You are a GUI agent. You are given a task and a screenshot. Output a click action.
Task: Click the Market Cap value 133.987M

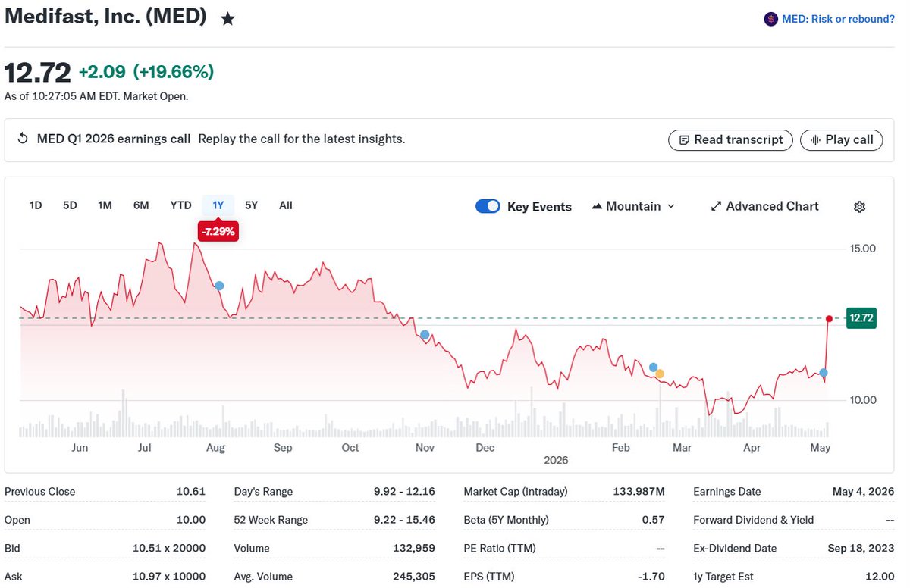click(639, 492)
